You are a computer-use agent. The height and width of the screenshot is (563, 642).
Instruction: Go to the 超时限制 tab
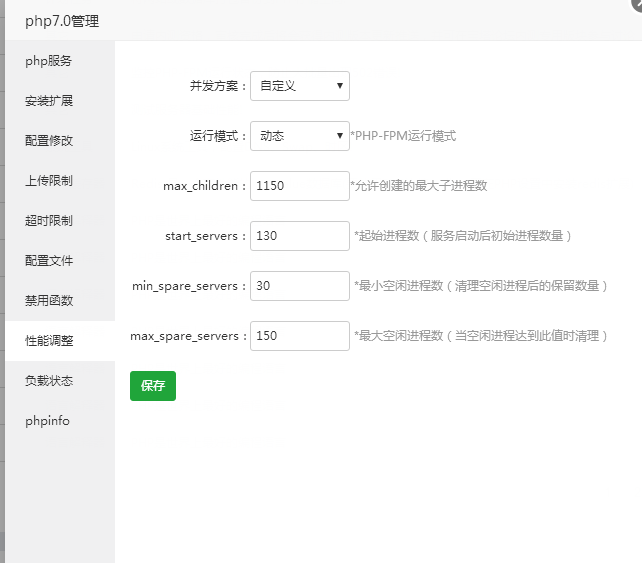tap(60, 220)
